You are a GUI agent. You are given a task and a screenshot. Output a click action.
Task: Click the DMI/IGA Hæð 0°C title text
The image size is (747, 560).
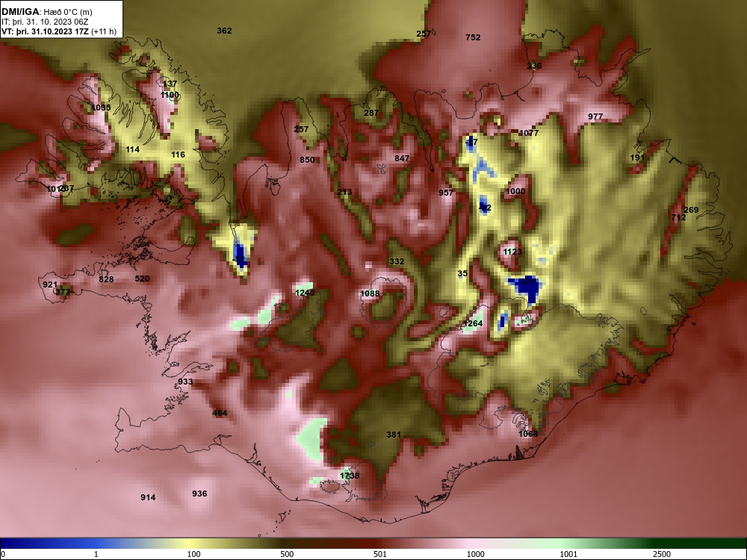pos(46,12)
